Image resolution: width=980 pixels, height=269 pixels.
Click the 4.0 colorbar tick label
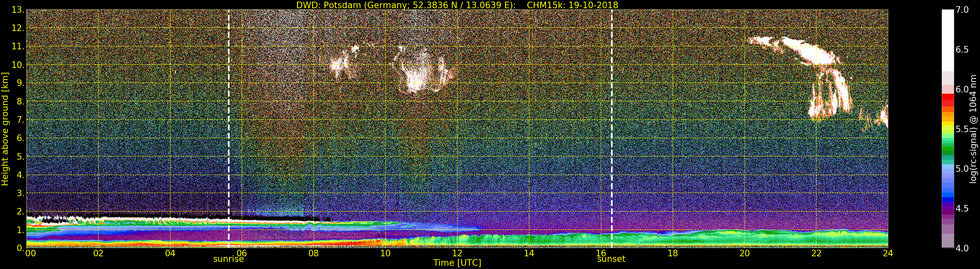[x=962, y=248]
